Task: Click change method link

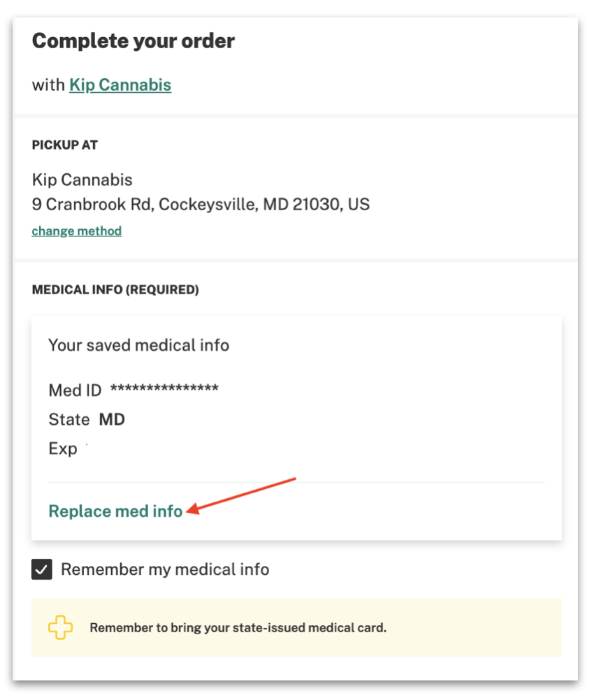Action: [x=76, y=231]
